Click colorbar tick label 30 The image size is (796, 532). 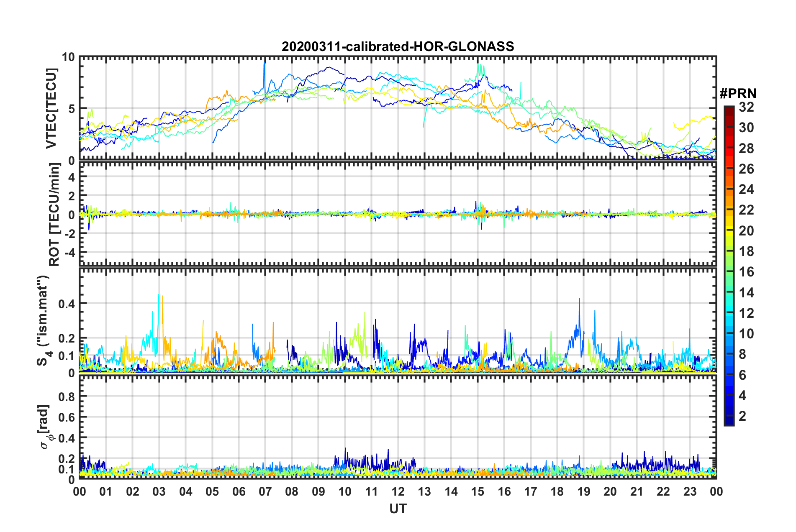pos(746,128)
